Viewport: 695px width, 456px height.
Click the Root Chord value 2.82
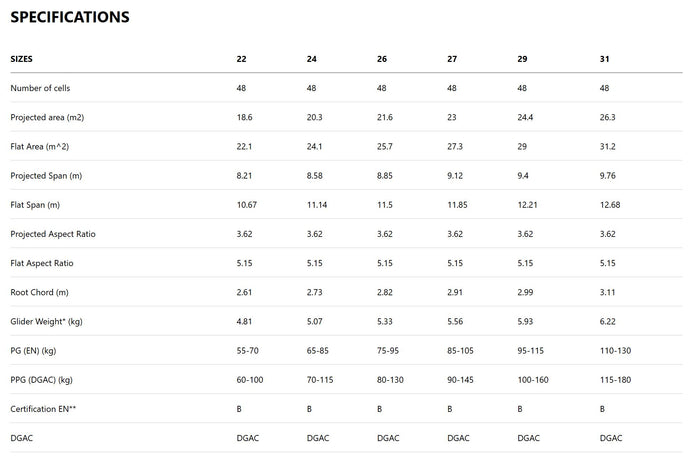click(386, 292)
